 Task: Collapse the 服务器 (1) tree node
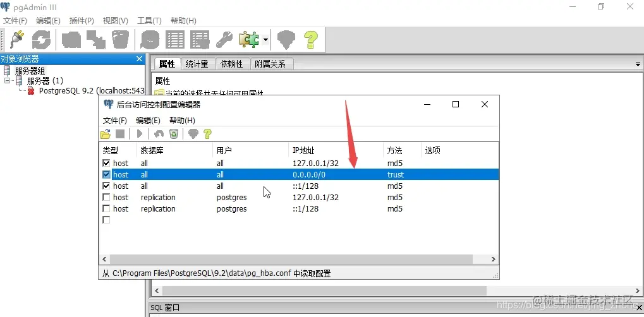7,80
